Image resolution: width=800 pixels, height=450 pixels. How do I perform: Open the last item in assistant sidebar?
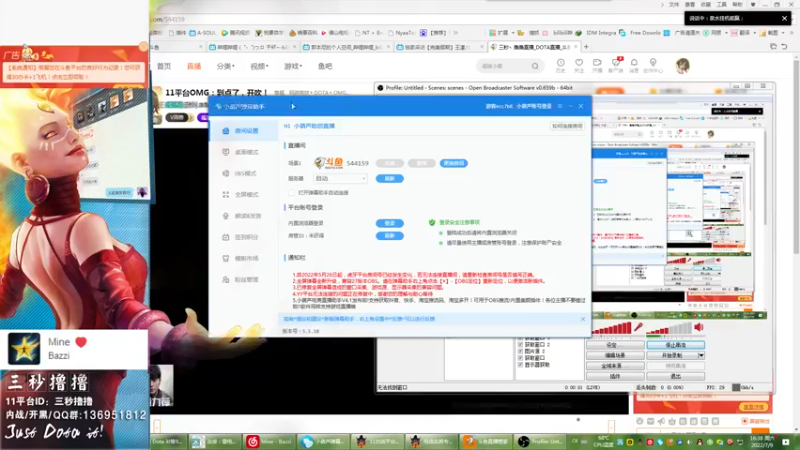point(244,280)
